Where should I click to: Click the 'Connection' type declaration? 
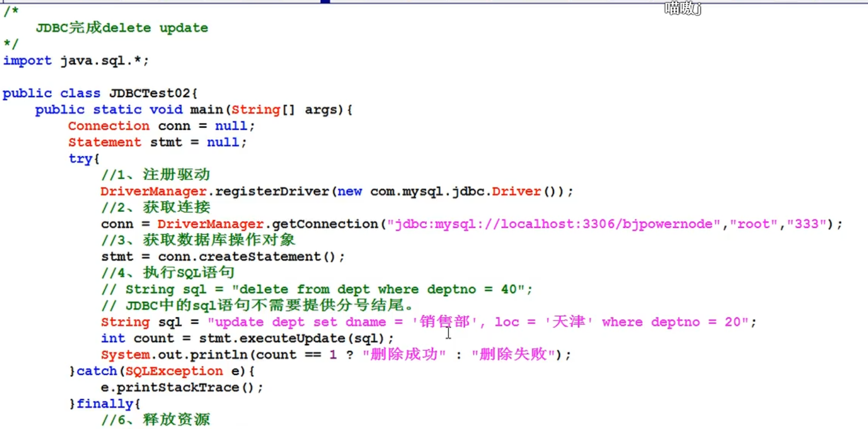point(109,126)
